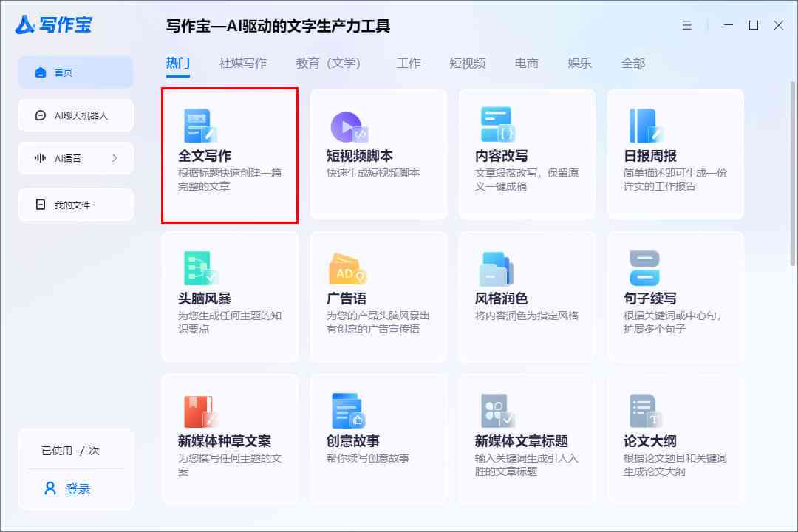
Task: Switch to the 热门 tab
Action: tap(177, 63)
